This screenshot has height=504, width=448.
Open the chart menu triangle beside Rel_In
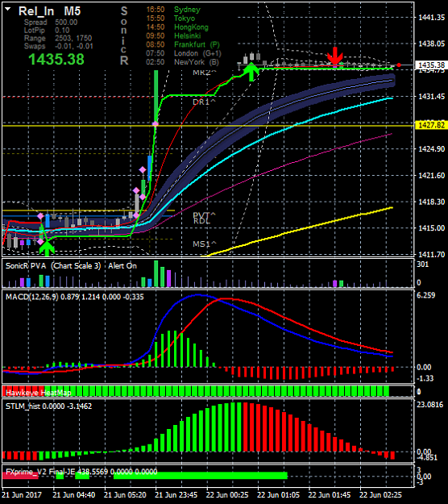click(x=8, y=10)
